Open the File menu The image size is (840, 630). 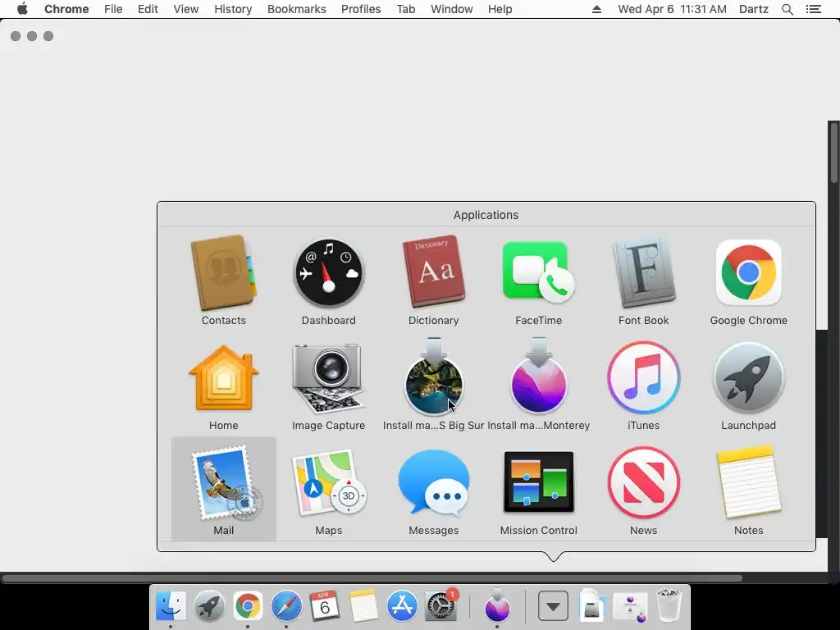point(113,9)
